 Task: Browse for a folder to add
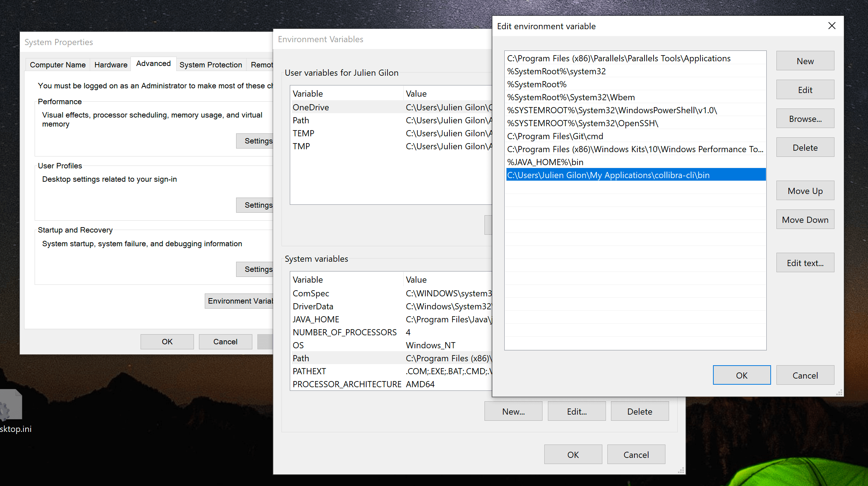tap(805, 118)
